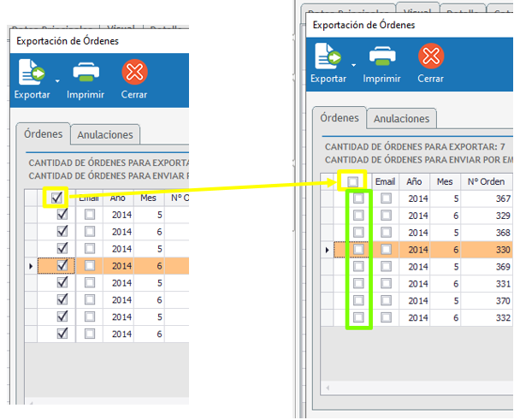
Task: Check the selection box for order 367
Action: click(x=358, y=198)
